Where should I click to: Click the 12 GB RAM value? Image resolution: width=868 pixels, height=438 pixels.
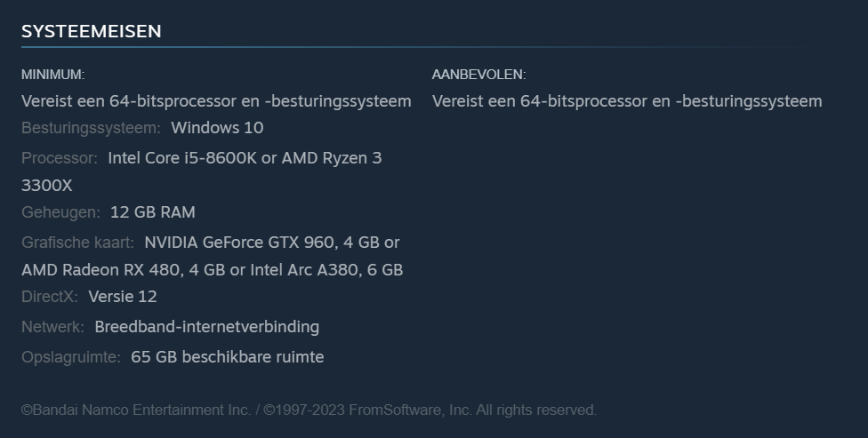coord(152,212)
